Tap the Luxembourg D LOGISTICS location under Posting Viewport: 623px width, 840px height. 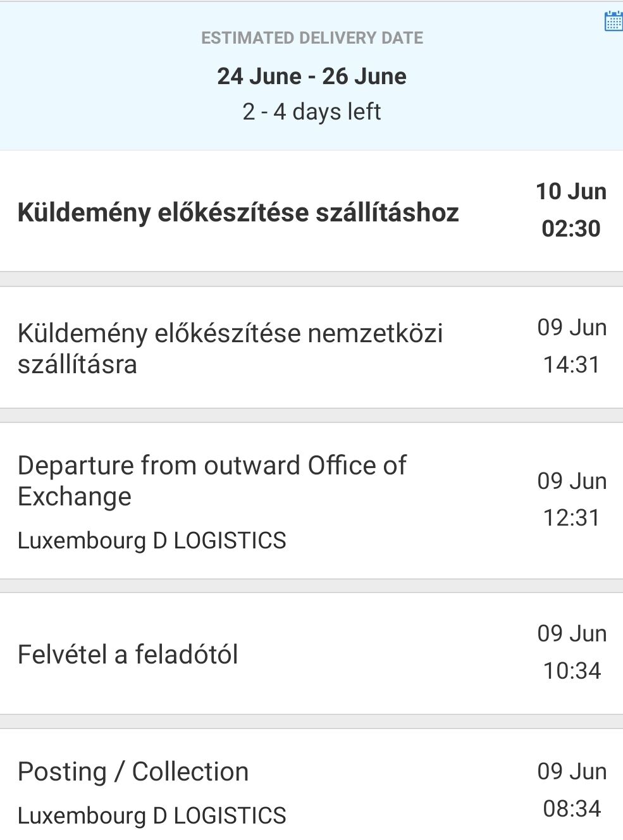click(x=152, y=816)
